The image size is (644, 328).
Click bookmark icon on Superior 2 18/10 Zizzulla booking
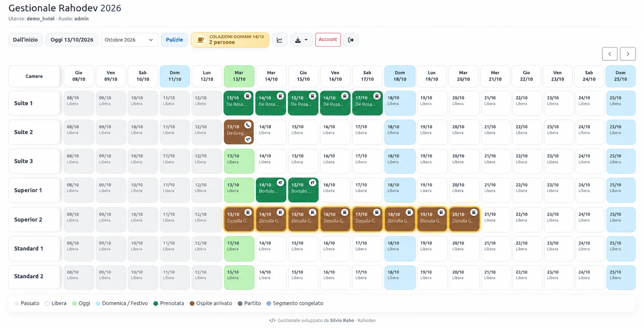[409, 213]
